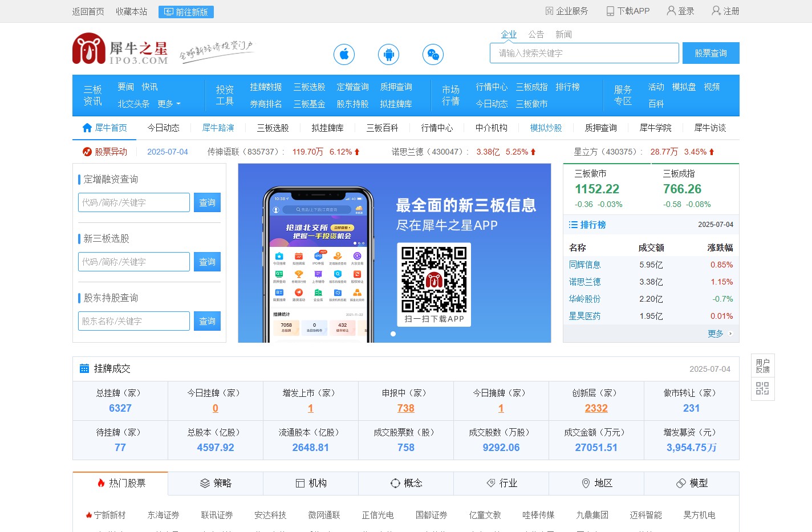
Task: Click the 前往新版 button
Action: click(186, 12)
